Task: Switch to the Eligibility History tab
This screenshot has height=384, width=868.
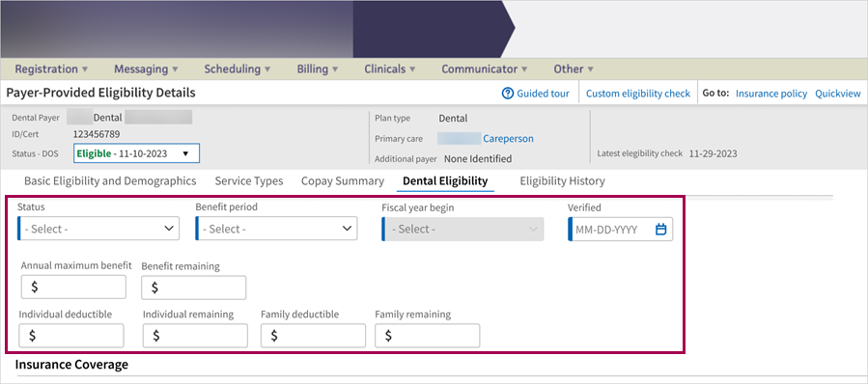Action: tap(563, 181)
